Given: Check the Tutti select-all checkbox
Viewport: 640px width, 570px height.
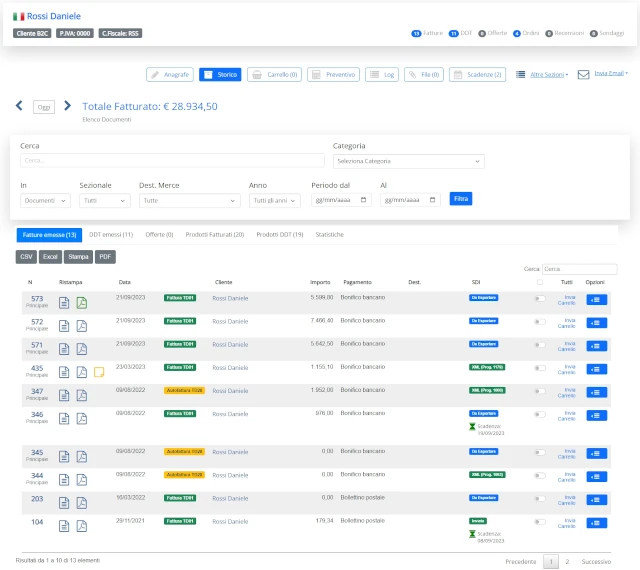Looking at the screenshot, I should click(540, 282).
